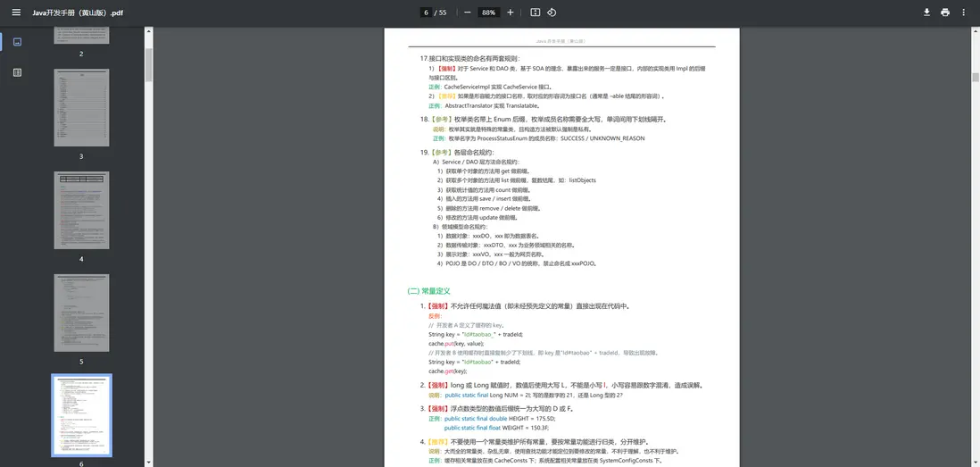Click the line about save / insert 做前缀

pos(486,199)
